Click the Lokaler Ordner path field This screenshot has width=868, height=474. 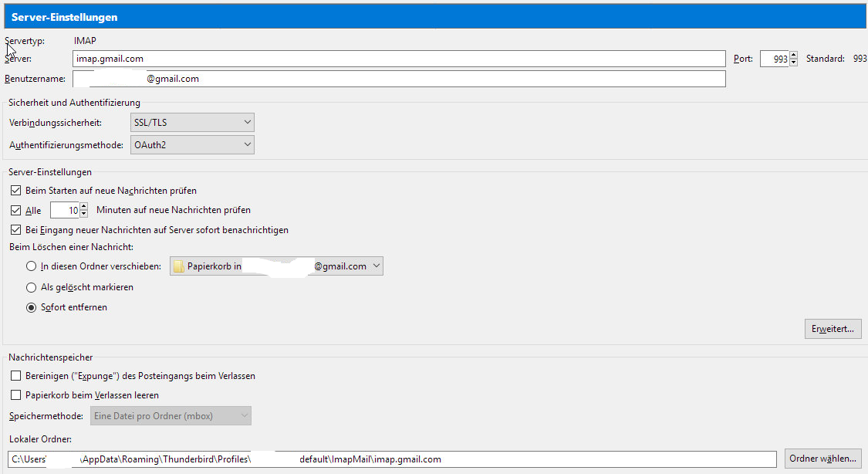tap(393, 459)
